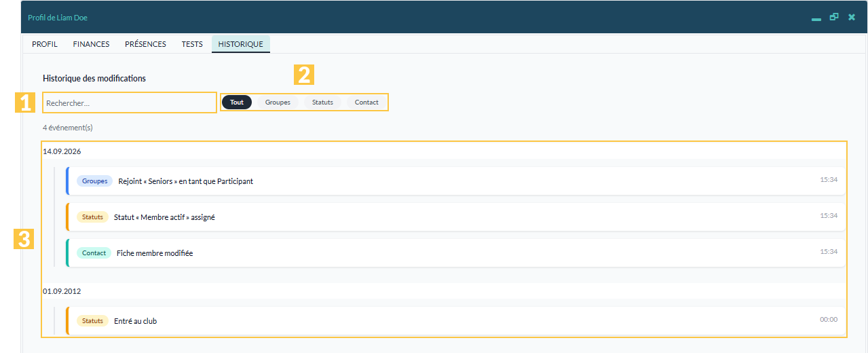
Task: Close the Profil de Liam Doe window
Action: point(852,17)
